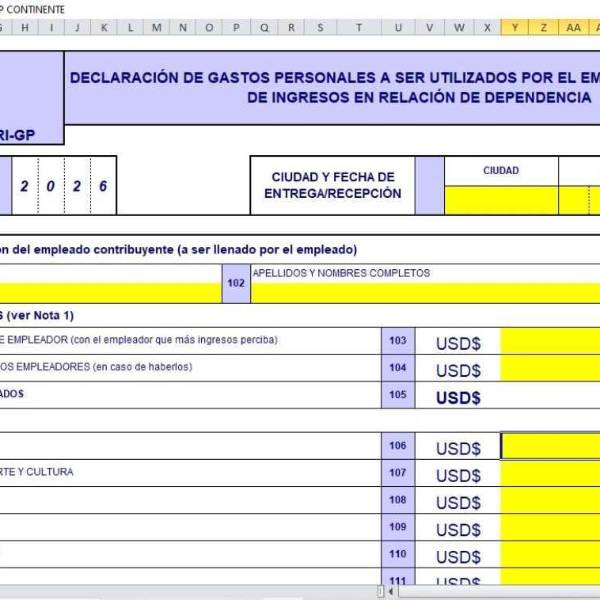Click the year digit cell containing 6
The width and height of the screenshot is (600, 600).
click(x=103, y=186)
